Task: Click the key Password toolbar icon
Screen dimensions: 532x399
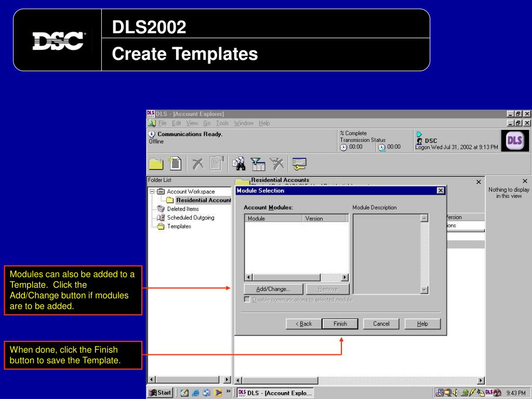Action: click(299, 164)
